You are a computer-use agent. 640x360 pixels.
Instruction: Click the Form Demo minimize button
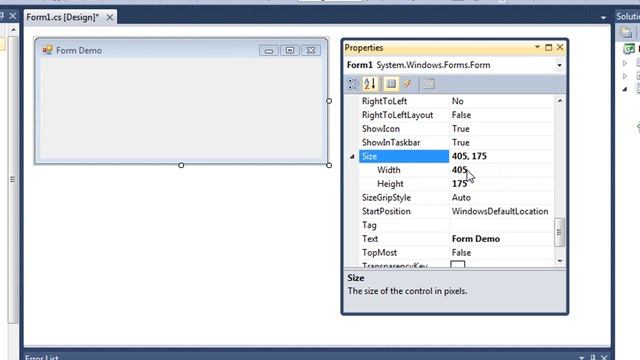pyautogui.click(x=269, y=51)
